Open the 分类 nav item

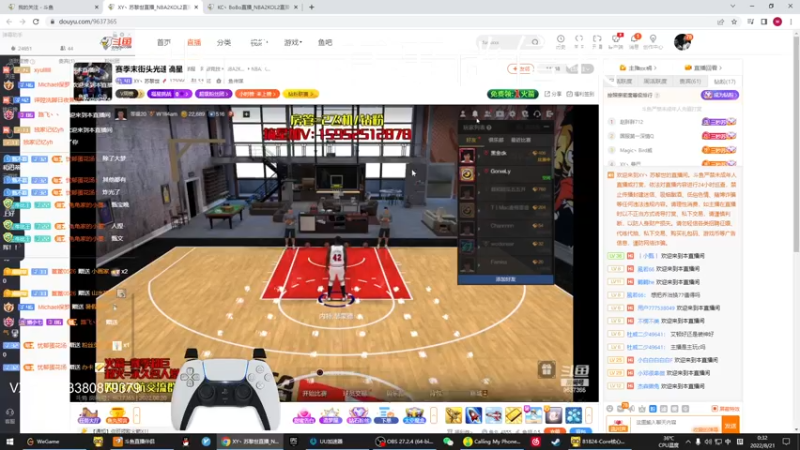coord(224,42)
